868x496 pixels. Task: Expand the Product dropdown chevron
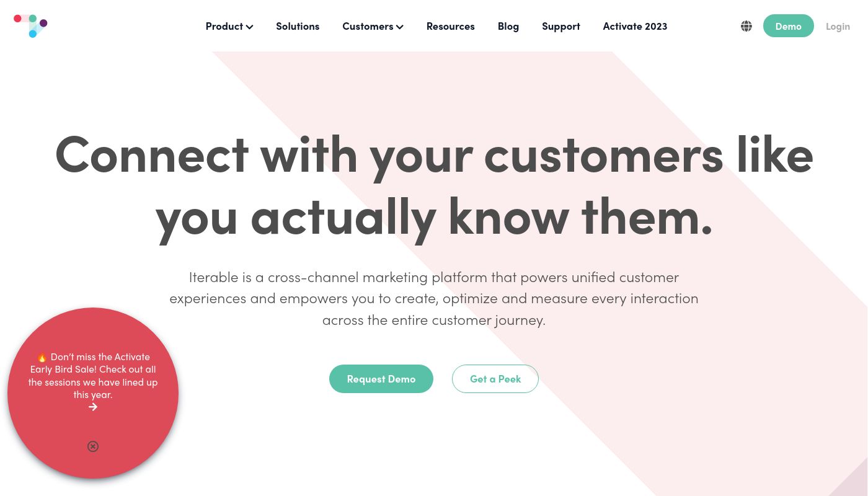pos(249,27)
